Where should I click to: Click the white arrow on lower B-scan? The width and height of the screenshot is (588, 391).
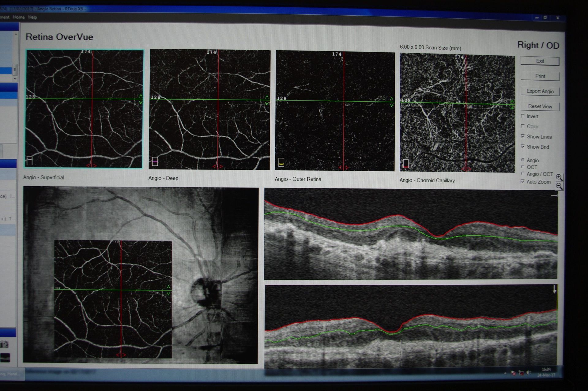pos(554,289)
